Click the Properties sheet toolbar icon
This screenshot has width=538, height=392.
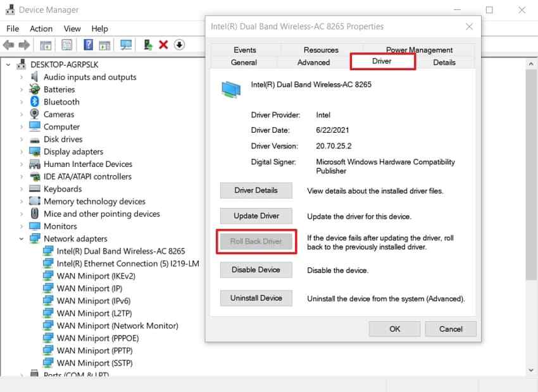coord(67,44)
